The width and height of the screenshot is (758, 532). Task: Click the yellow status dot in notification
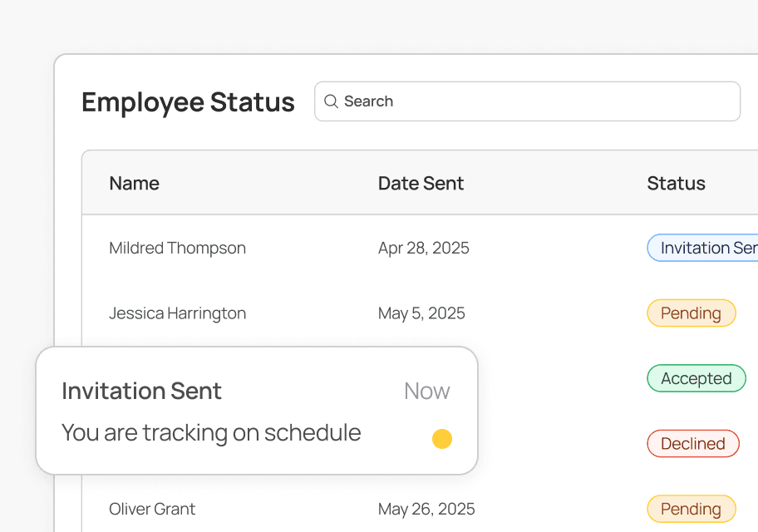442,439
